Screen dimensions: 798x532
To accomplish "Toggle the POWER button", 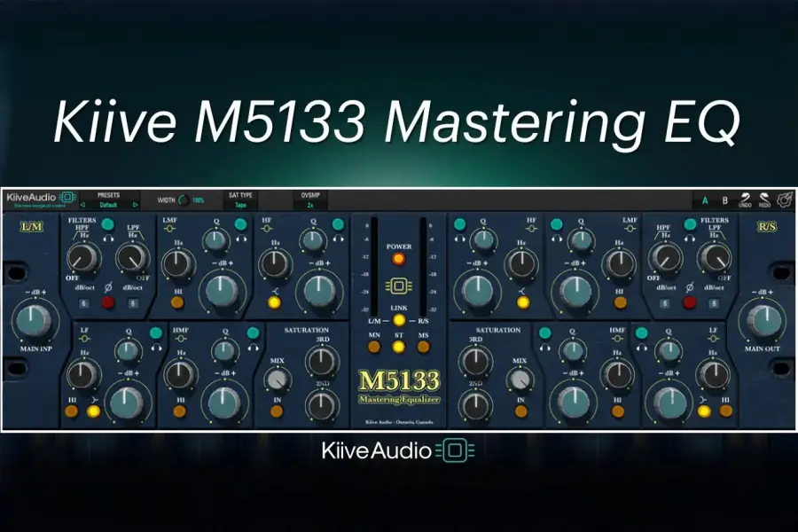I will pos(398,259).
